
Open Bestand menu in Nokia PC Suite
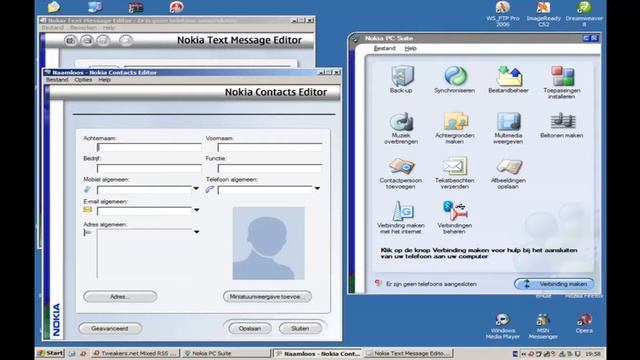(x=385, y=49)
